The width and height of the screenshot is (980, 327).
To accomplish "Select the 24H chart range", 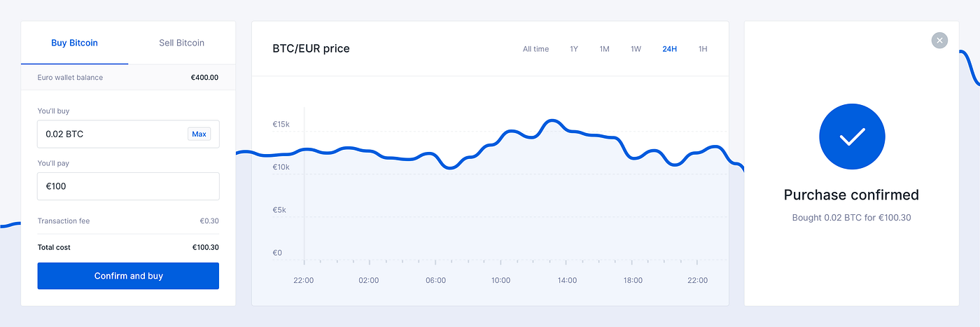I will point(669,49).
